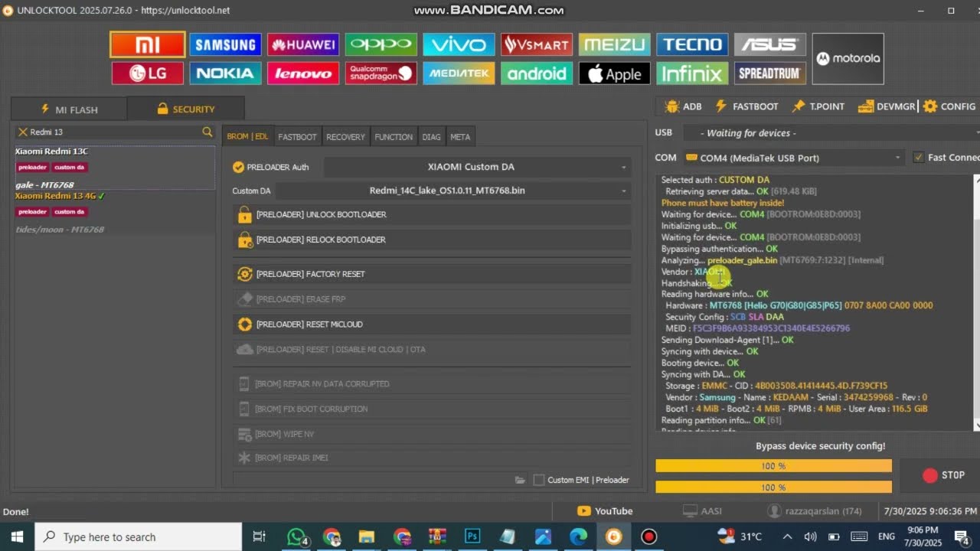Expand the Custom DA file dropdown
This screenshot has height=551, width=980.
[453, 191]
